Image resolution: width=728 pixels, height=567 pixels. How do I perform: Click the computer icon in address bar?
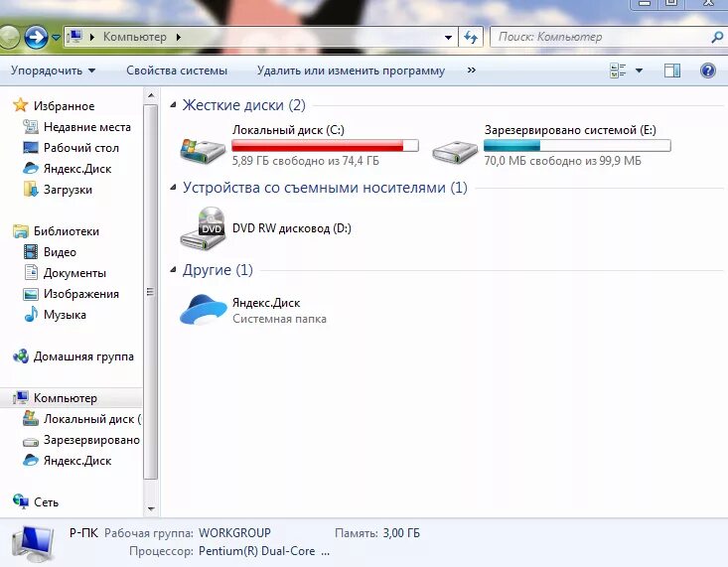[74, 36]
